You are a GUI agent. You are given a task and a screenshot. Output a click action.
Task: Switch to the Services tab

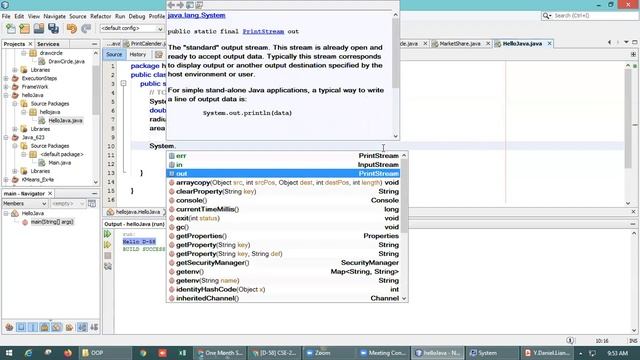coord(48,44)
